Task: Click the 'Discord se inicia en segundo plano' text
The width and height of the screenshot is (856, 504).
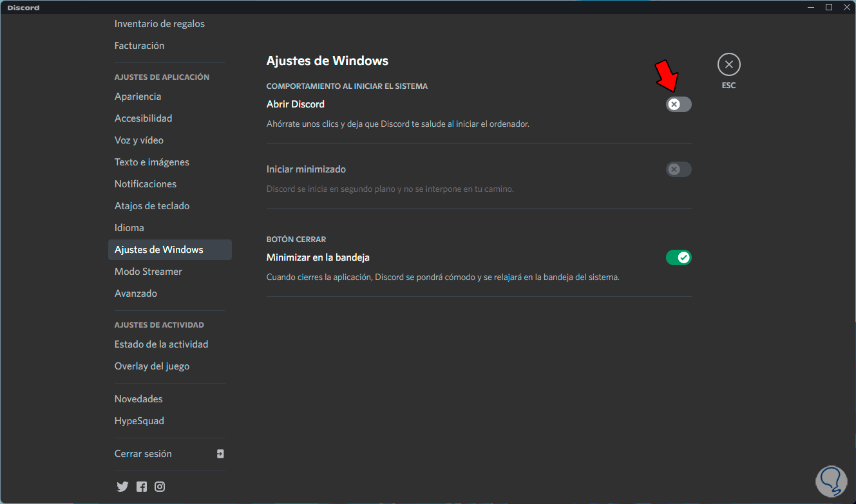Action: pos(390,189)
